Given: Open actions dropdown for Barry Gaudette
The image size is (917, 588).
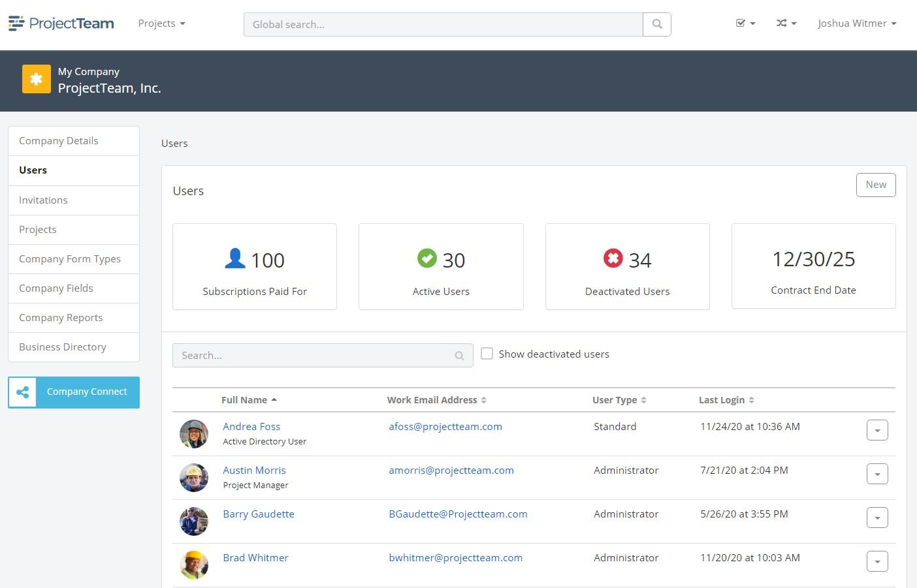Looking at the screenshot, I should pos(877,518).
